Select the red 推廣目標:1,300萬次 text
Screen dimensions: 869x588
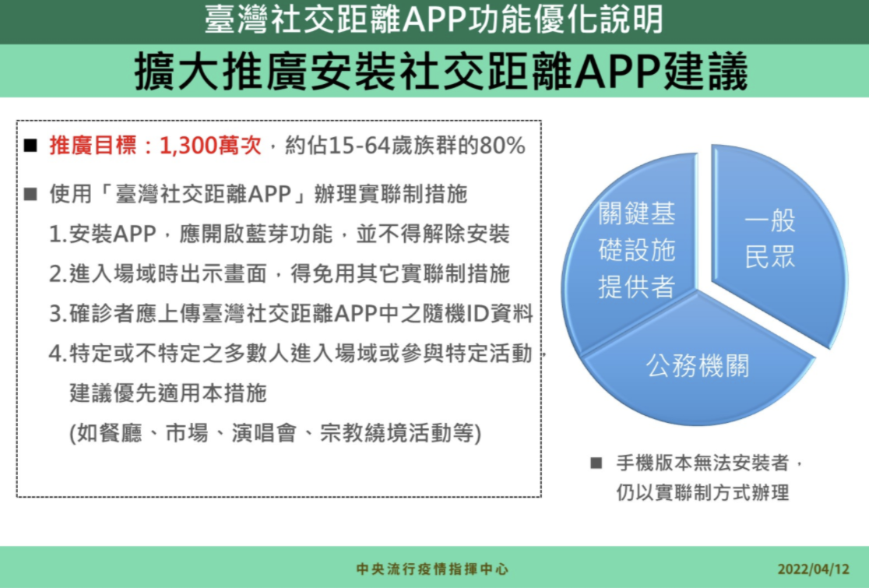155,146
